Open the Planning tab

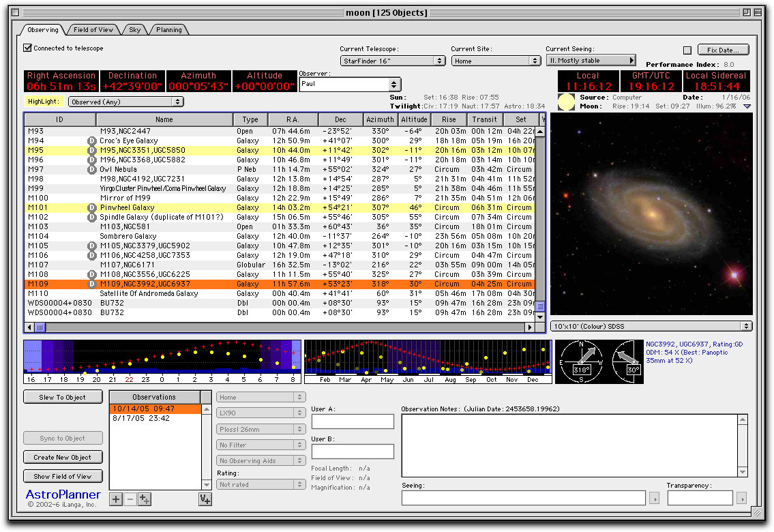[x=168, y=30]
